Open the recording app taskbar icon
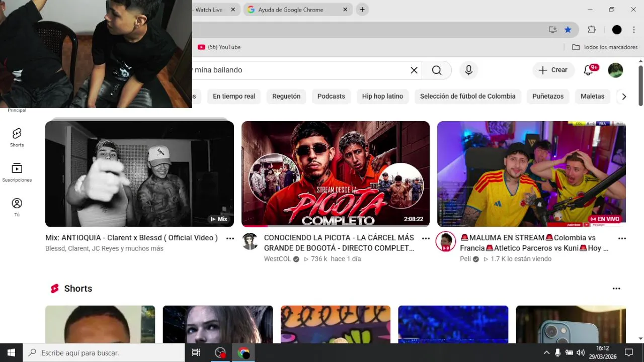 coord(220,352)
